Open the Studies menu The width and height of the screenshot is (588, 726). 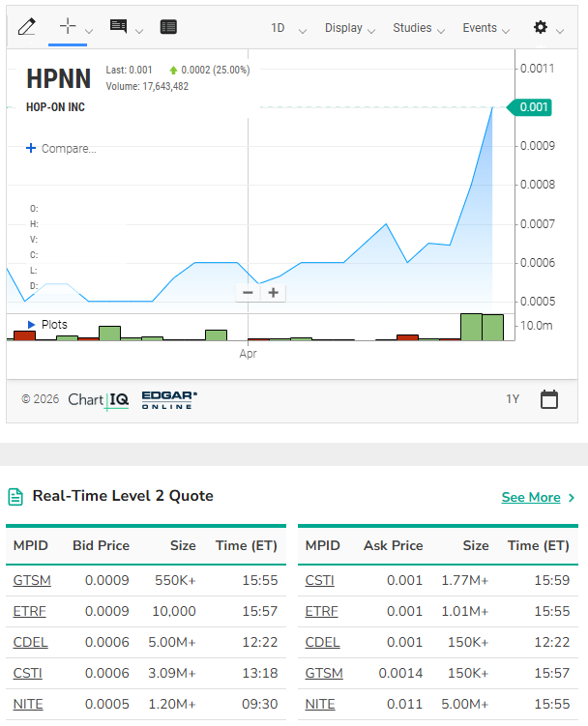point(419,28)
